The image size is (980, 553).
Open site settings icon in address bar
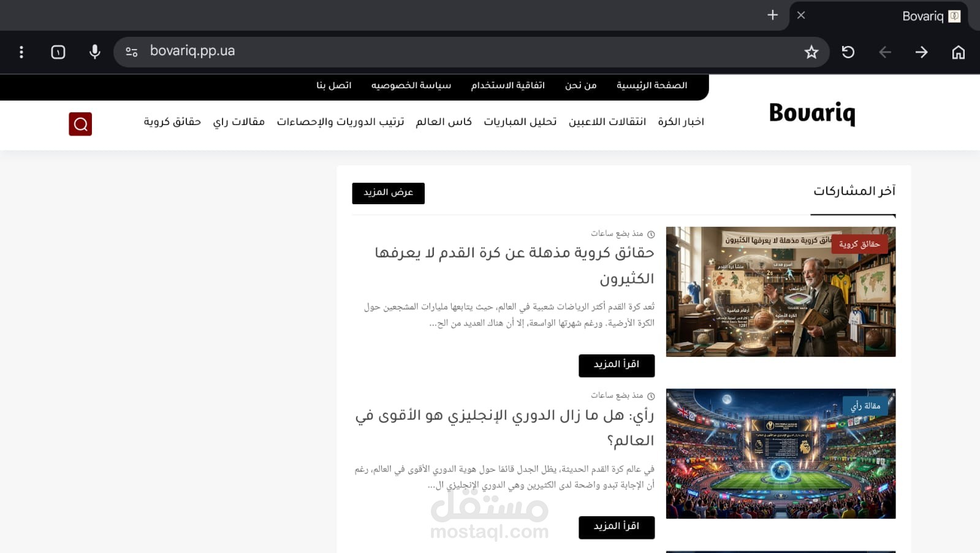coord(131,52)
